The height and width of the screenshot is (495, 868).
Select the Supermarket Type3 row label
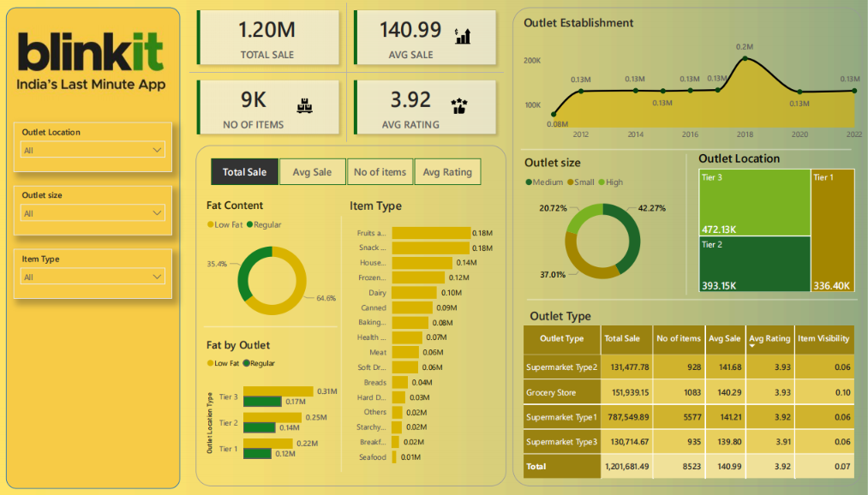(562, 442)
